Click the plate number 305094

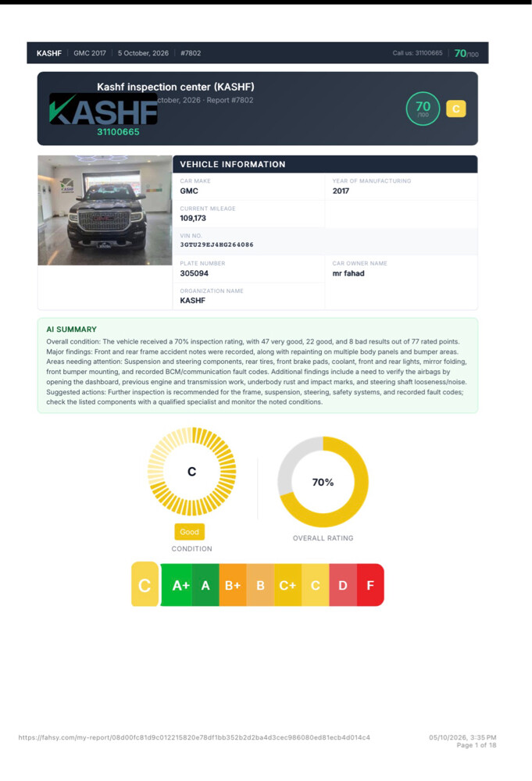tap(195, 273)
